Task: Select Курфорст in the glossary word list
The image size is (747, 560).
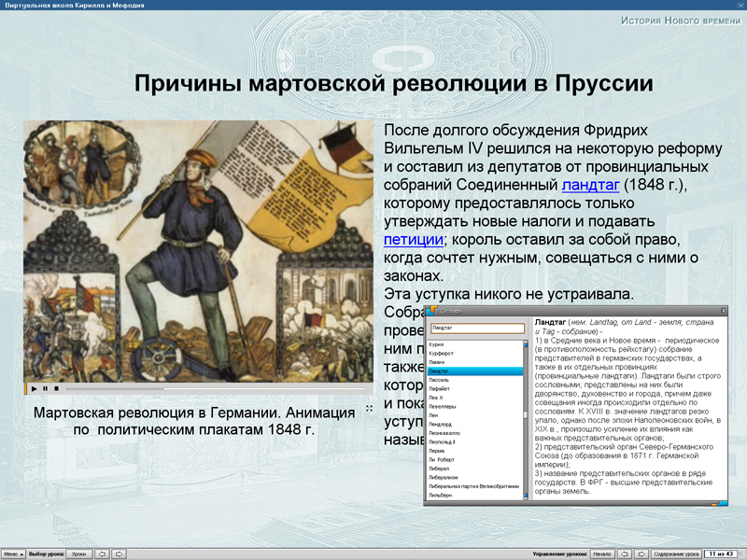Action: (x=441, y=353)
